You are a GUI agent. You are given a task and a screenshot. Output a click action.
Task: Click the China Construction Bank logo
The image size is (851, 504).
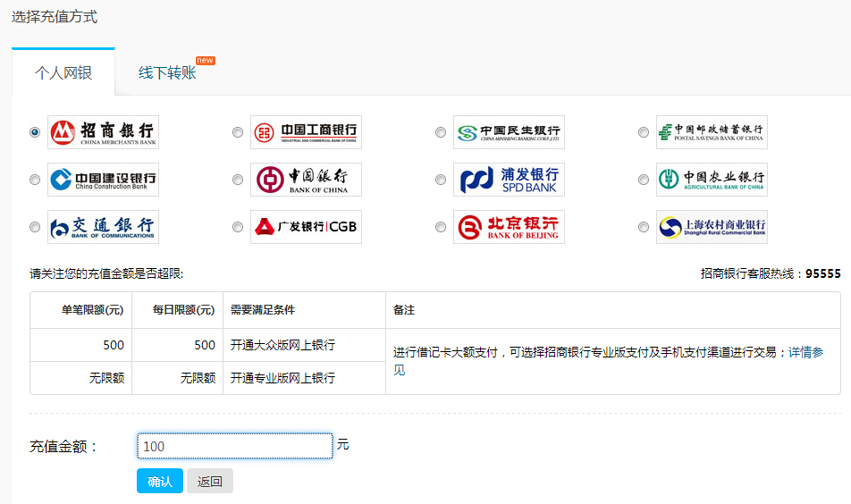coord(103,180)
